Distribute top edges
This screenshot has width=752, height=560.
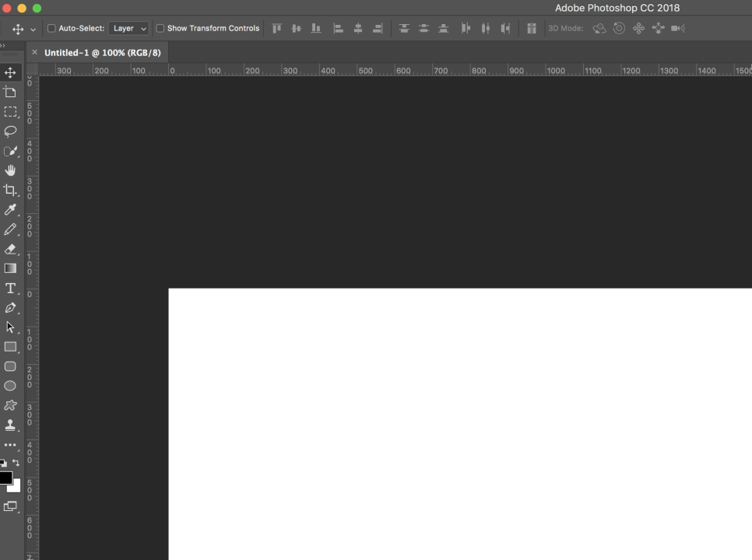(404, 28)
